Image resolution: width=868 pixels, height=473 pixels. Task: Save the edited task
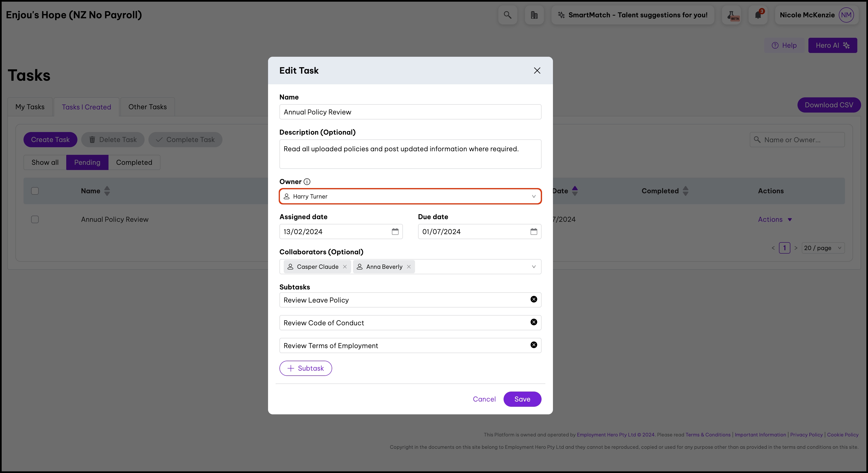522,399
